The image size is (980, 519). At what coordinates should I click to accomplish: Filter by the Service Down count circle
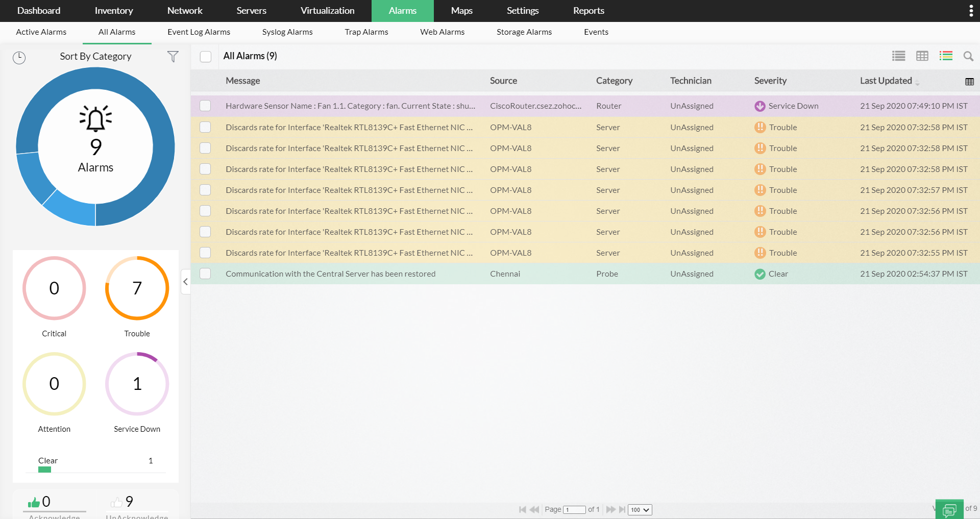(x=137, y=384)
